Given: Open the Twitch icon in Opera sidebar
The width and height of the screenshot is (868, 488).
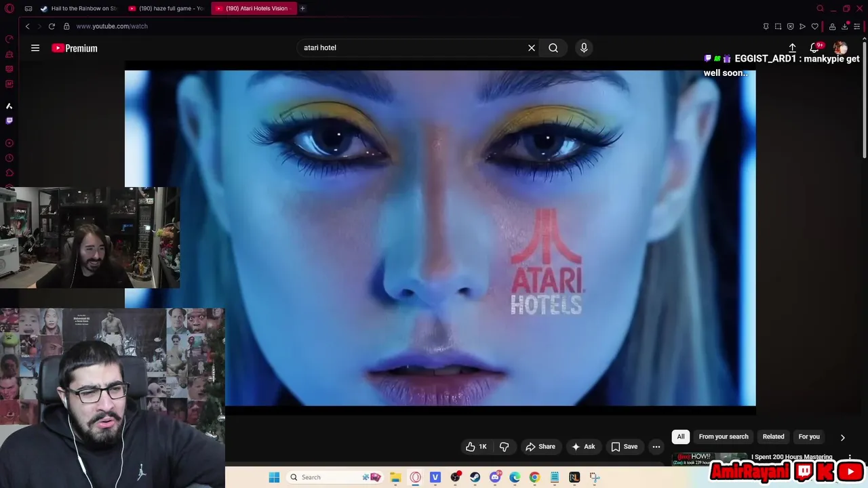Looking at the screenshot, I should click(x=9, y=121).
